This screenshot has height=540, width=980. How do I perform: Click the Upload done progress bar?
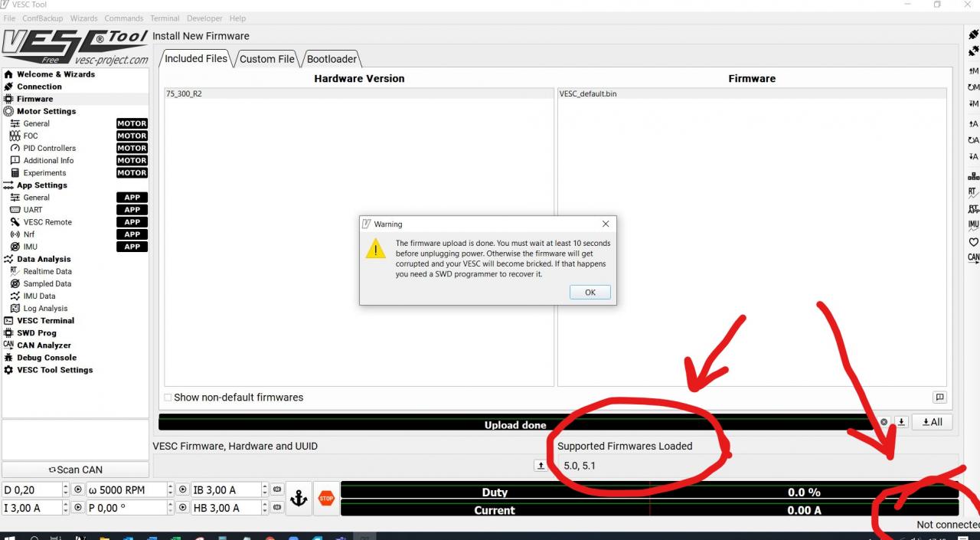516,423
